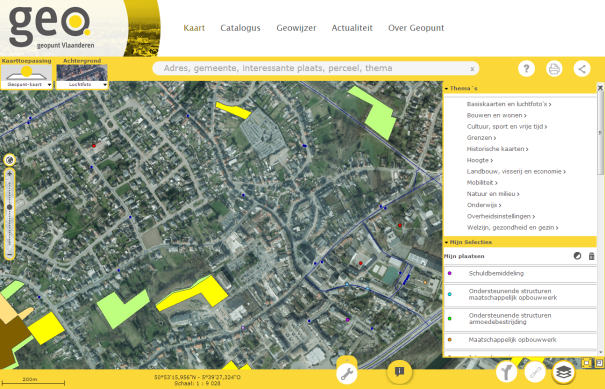Open the help question mark icon
This screenshot has width=605, height=389.
(526, 69)
